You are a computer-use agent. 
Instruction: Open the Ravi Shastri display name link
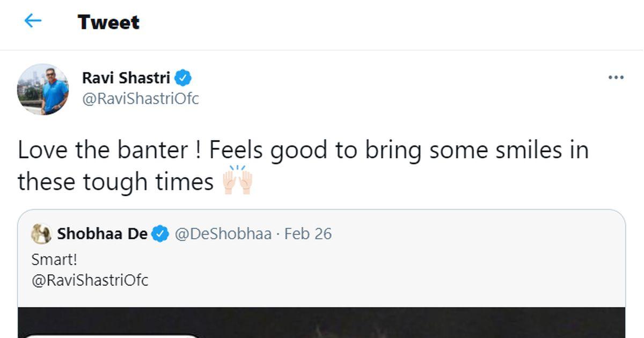[126, 78]
